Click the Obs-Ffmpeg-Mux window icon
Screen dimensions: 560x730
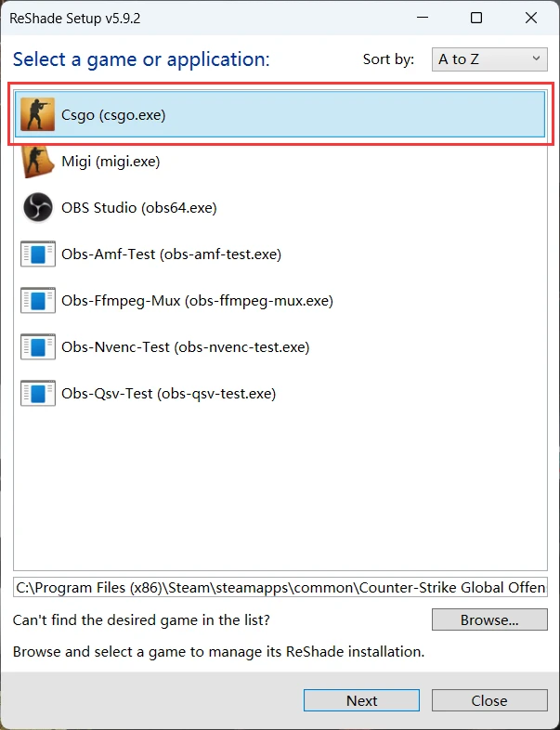[x=38, y=301]
